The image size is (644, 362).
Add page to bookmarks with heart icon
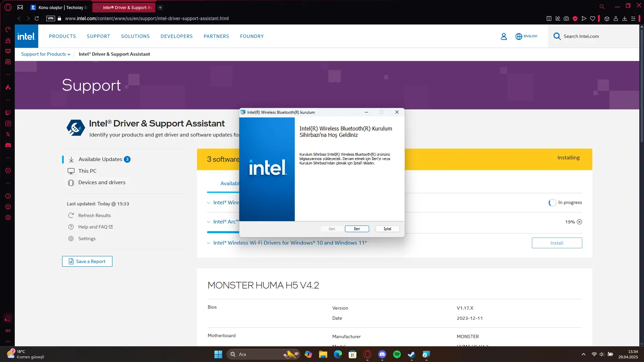point(593,18)
